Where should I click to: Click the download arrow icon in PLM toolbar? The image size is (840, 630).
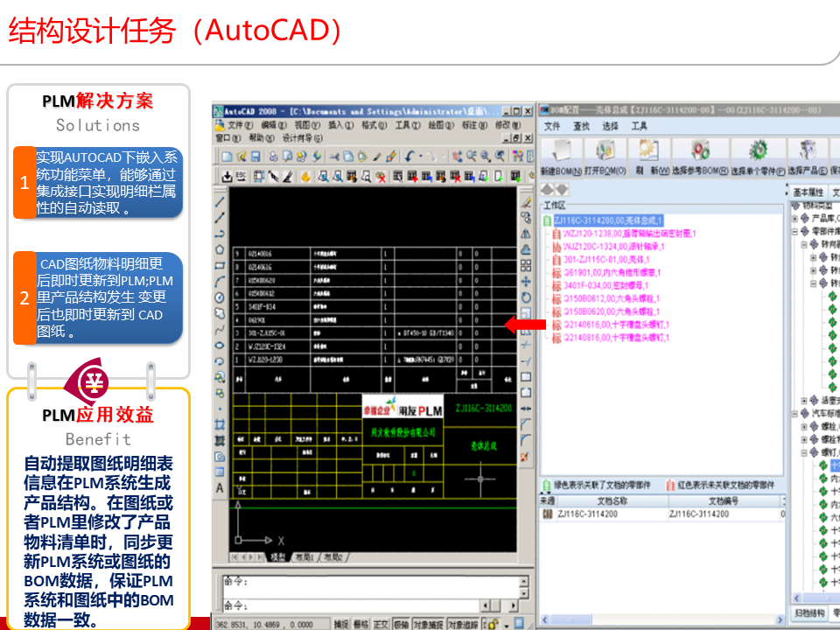[x=227, y=176]
